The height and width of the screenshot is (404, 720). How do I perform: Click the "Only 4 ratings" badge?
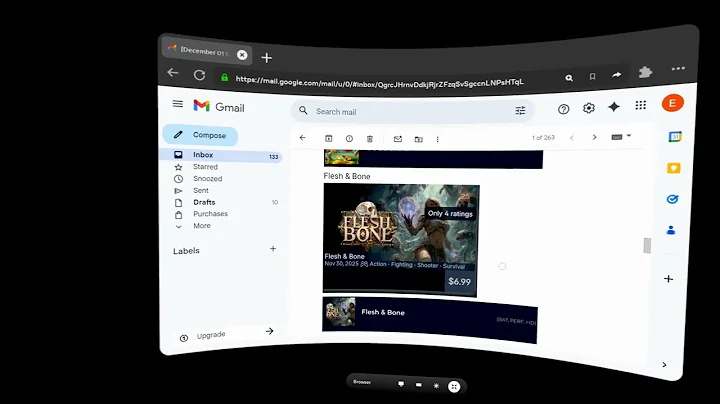tap(450, 213)
